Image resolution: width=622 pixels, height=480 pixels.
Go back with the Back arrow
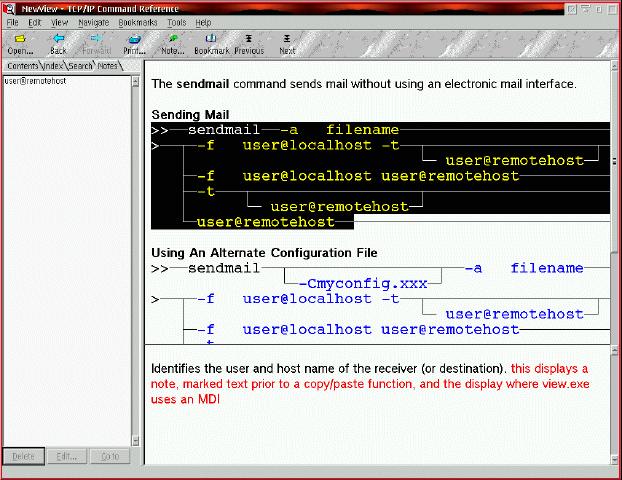point(58,38)
